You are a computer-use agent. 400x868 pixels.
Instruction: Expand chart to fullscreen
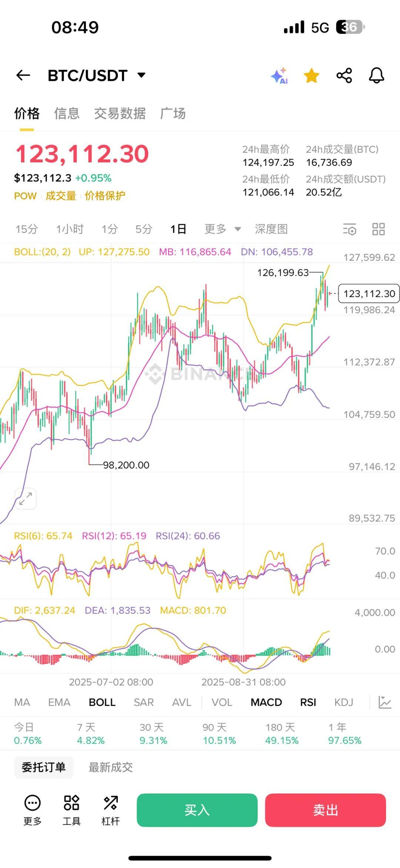pyautogui.click(x=26, y=499)
